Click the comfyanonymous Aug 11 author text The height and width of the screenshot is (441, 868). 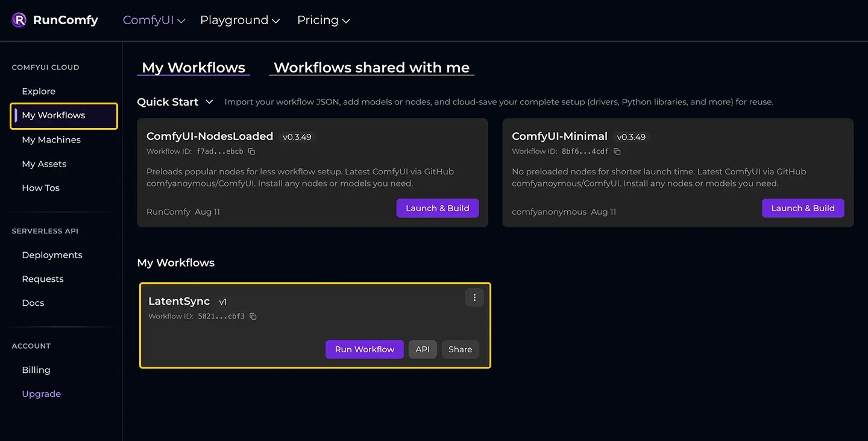[x=564, y=212]
